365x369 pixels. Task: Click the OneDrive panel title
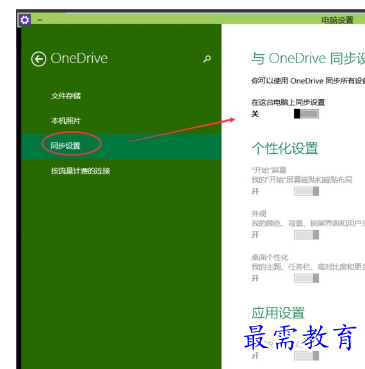click(79, 58)
